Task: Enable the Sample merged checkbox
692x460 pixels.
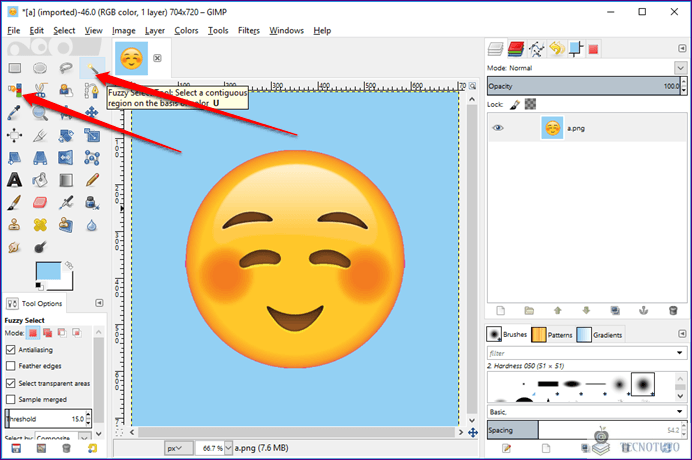Action: [11, 400]
